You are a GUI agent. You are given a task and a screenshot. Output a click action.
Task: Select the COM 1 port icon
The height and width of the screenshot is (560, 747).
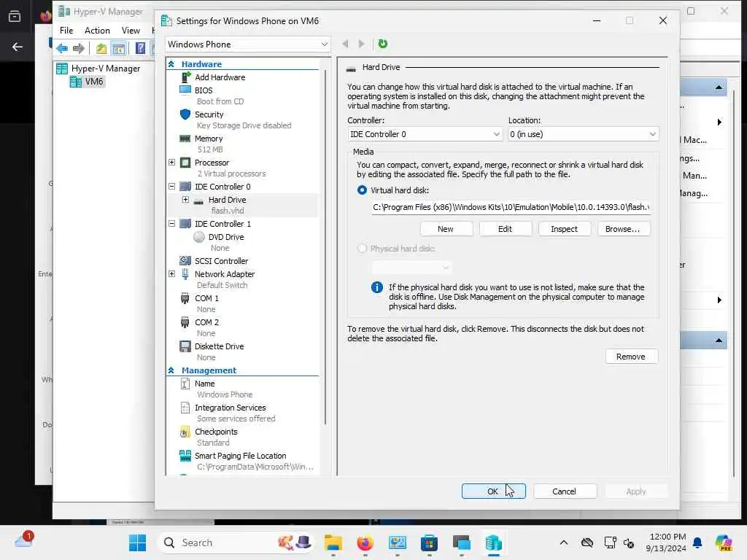point(185,298)
